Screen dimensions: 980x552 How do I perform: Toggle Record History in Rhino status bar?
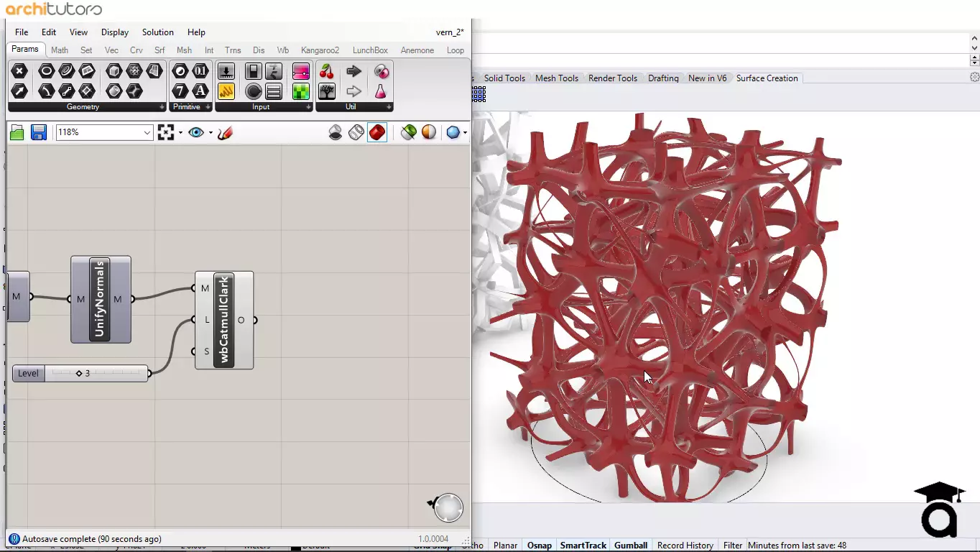[x=685, y=546]
